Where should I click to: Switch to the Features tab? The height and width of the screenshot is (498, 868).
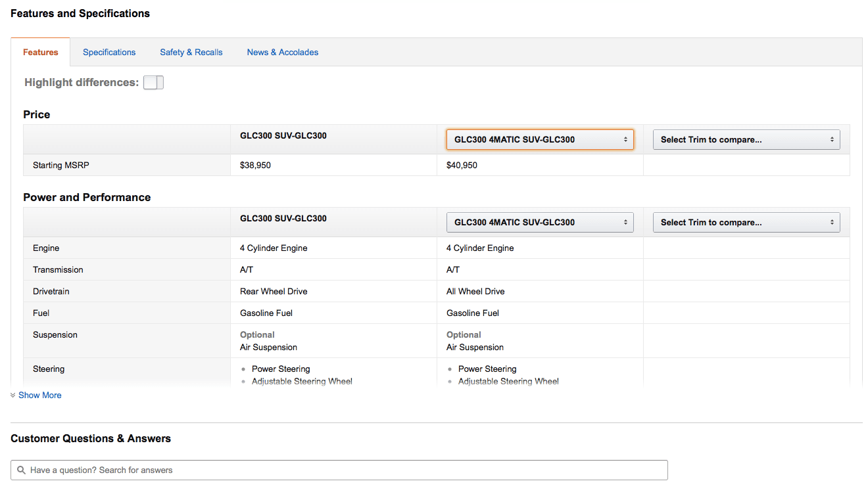(x=41, y=53)
